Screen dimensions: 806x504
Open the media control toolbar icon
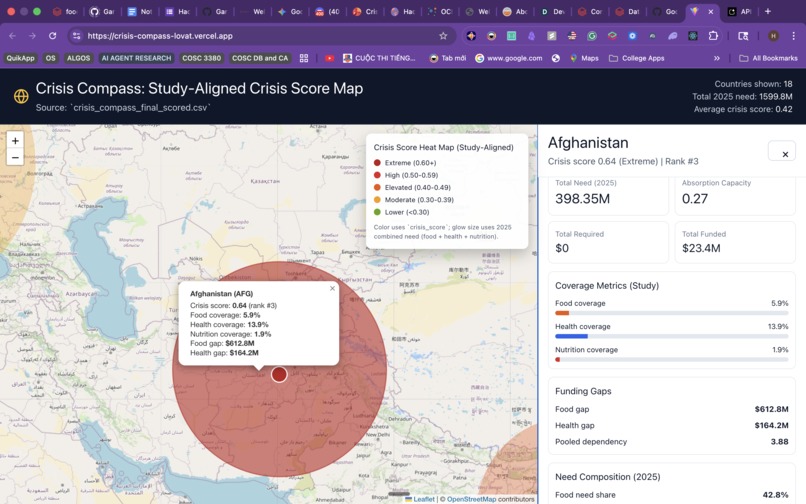[743, 36]
